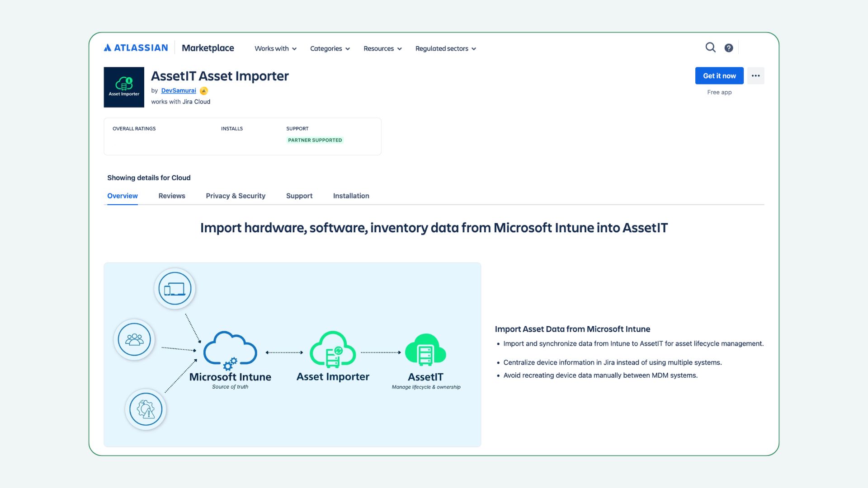Screen dimensions: 868x488
Task: Click the Marketplace link in the header
Action: point(208,48)
